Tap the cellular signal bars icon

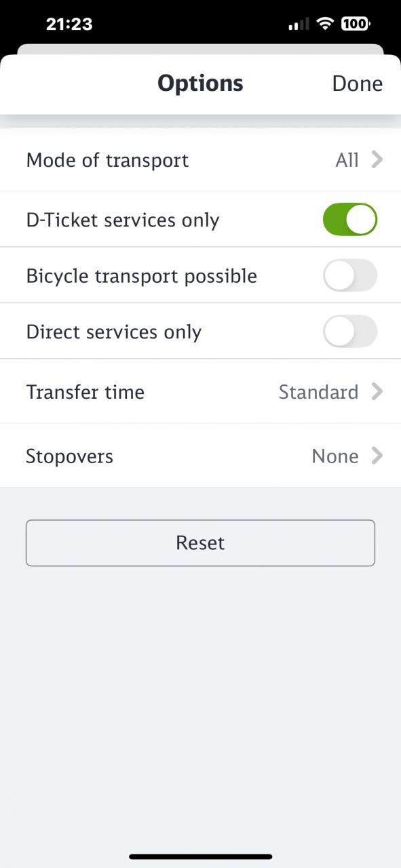pos(299,25)
